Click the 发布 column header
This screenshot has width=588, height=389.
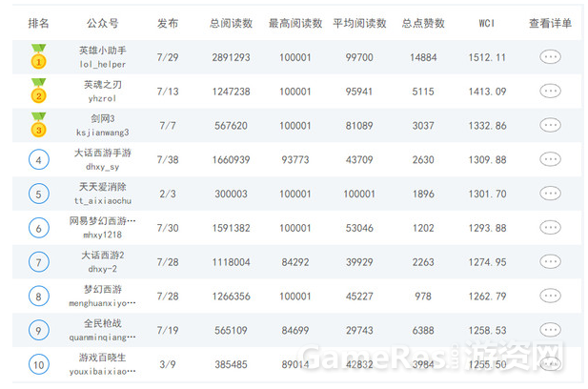167,23
